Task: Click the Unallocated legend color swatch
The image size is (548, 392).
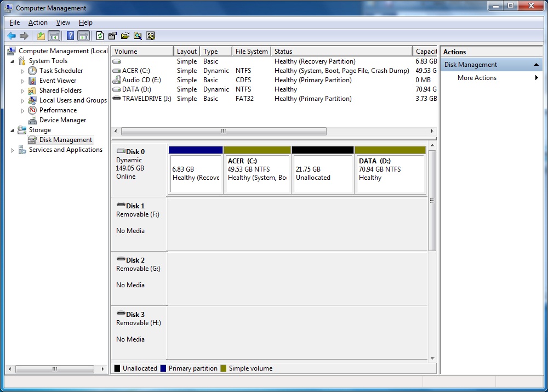Action: 116,368
